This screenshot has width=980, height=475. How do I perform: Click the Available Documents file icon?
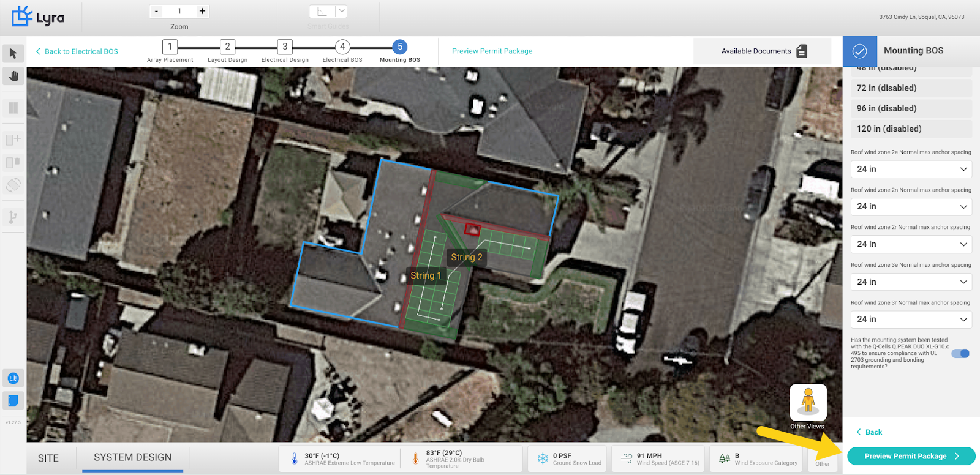(802, 51)
